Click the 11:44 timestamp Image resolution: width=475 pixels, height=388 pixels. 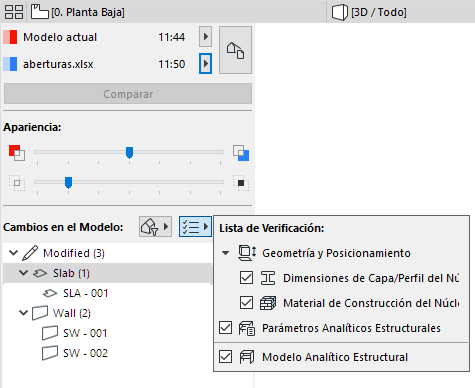pos(171,37)
